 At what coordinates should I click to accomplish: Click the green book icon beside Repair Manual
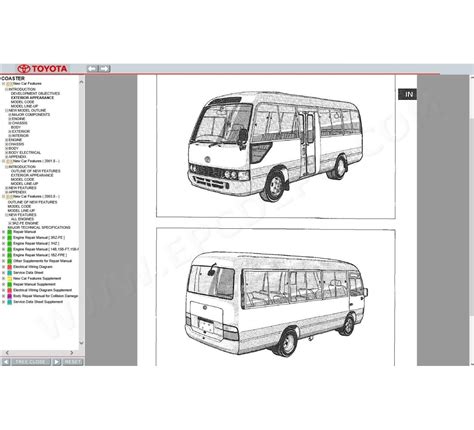coord(10,232)
